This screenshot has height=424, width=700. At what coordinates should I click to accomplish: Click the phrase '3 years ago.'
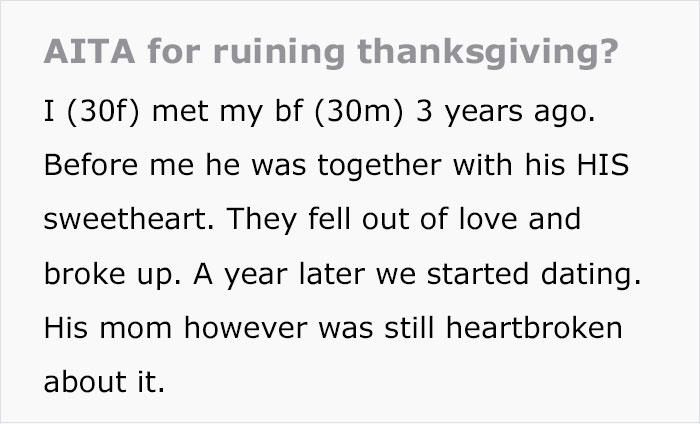505,112
